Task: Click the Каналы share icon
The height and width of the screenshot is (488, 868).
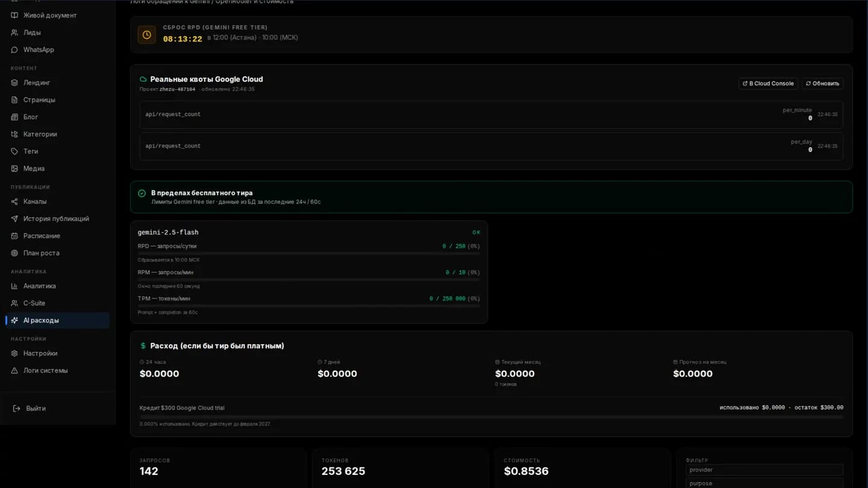Action: [14, 201]
